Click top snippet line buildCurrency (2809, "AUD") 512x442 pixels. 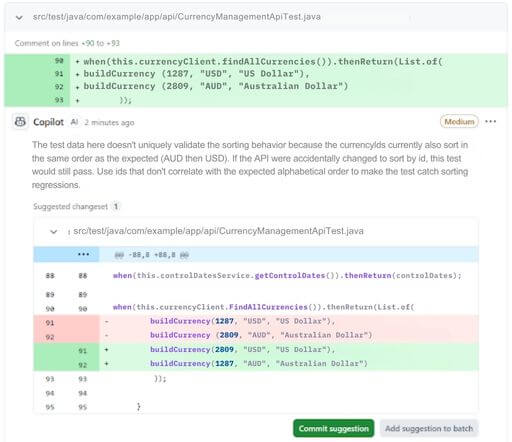tap(216, 86)
